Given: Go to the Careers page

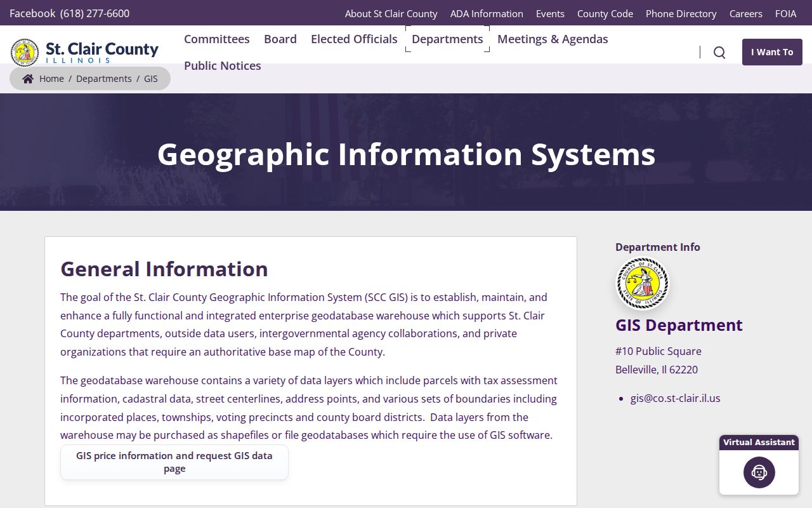Looking at the screenshot, I should pos(746,13).
